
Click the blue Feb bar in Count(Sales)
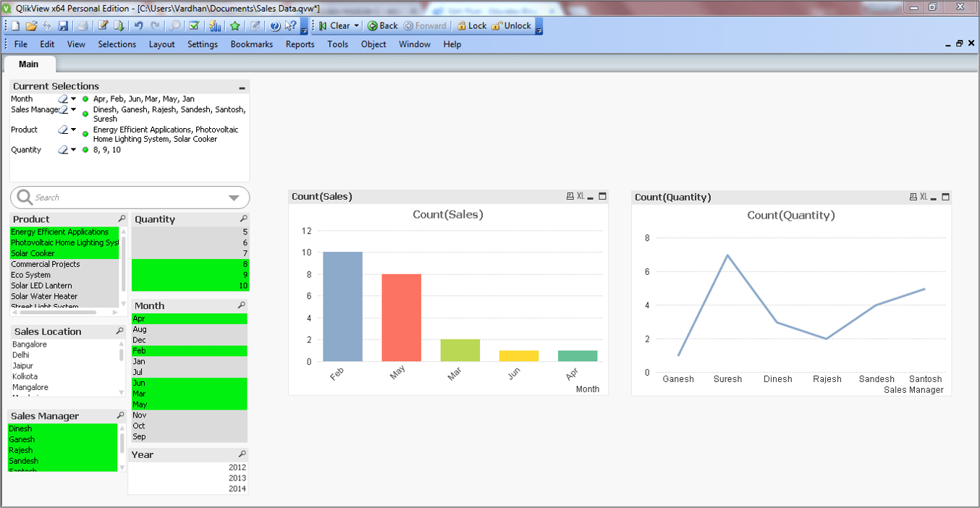342,306
